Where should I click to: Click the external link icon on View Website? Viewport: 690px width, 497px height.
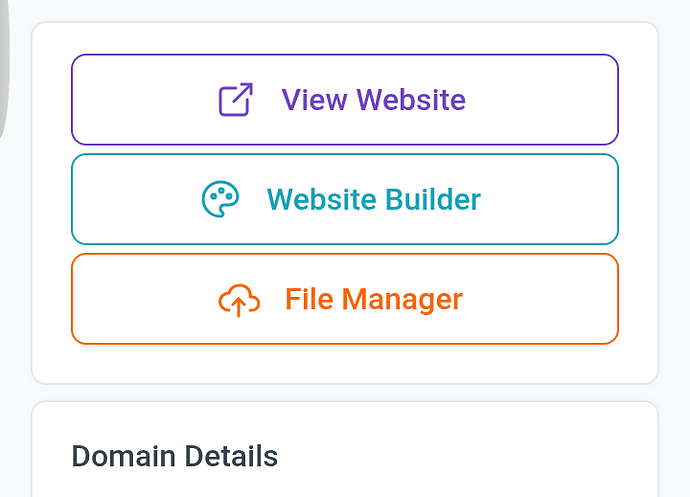point(236,100)
